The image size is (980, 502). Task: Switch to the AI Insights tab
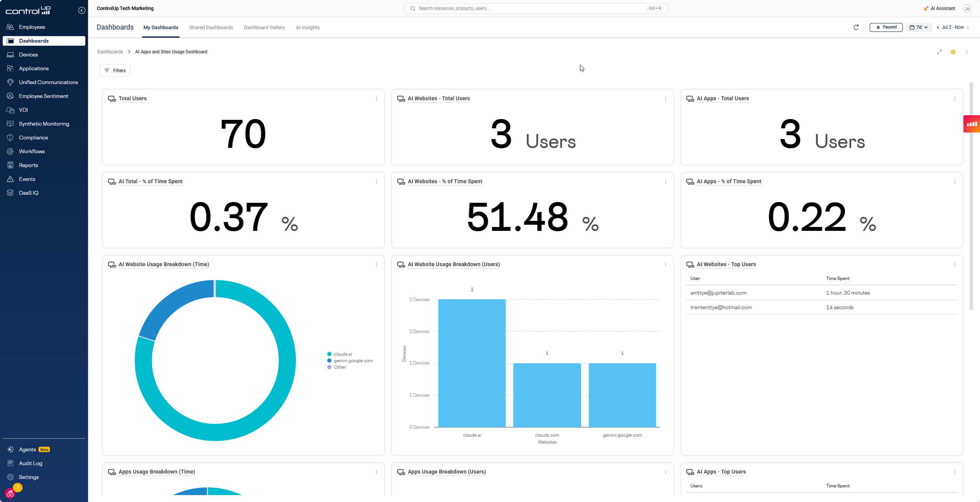point(307,28)
